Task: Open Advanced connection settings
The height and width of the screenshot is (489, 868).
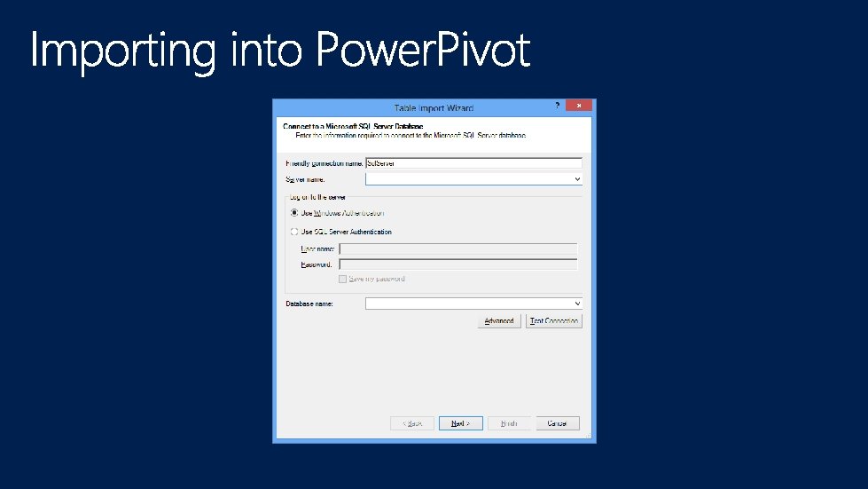Action: tap(499, 321)
